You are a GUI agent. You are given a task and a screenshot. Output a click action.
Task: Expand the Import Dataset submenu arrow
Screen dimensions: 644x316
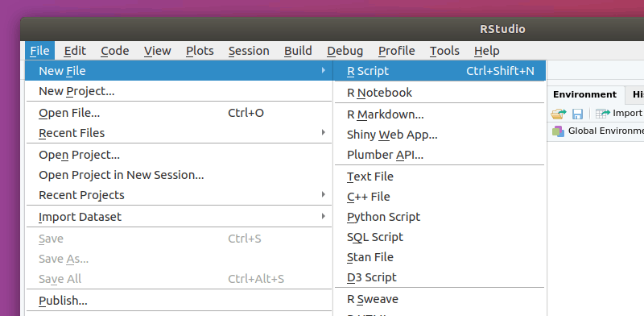(x=324, y=215)
